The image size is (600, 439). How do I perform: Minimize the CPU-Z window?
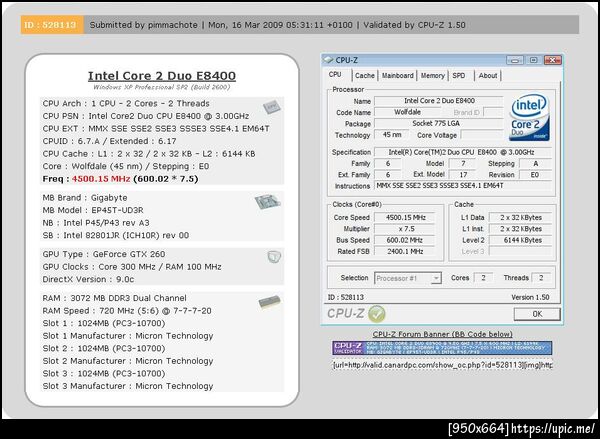click(x=515, y=60)
